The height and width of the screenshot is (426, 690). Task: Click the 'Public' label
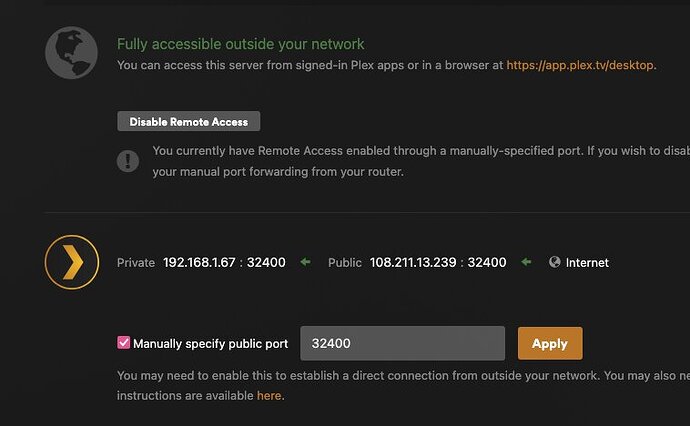pyautogui.click(x=345, y=263)
